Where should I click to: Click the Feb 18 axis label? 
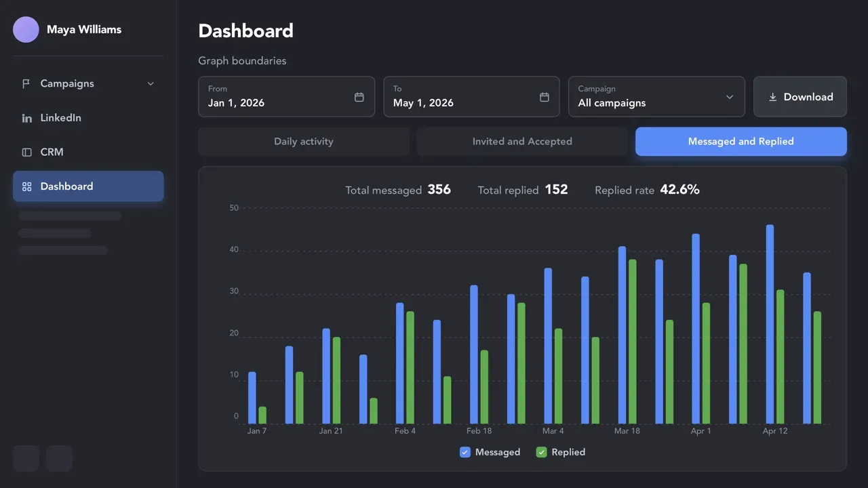tap(479, 431)
